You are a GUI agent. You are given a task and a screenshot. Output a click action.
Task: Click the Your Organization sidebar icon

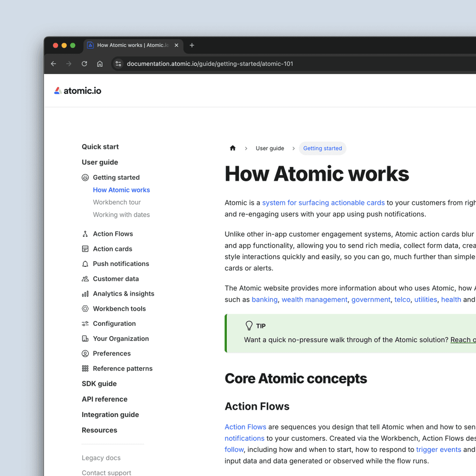click(x=85, y=338)
